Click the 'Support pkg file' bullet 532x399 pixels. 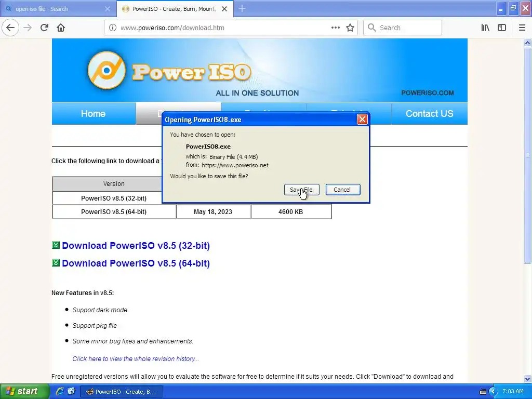click(x=95, y=326)
